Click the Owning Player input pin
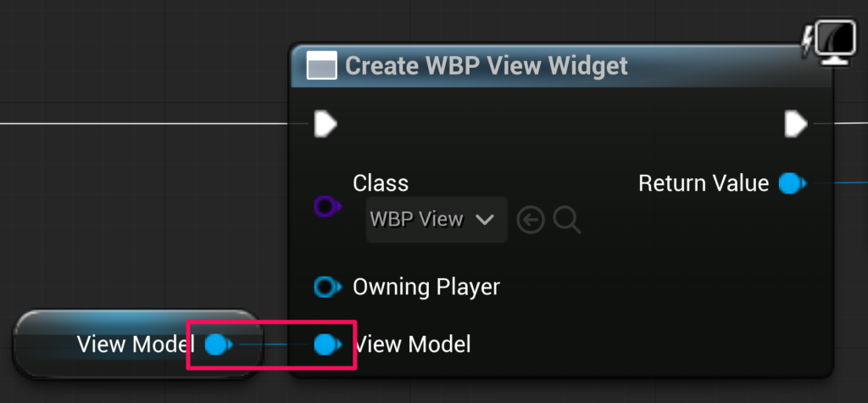Viewport: 868px width, 403px height. coord(326,287)
